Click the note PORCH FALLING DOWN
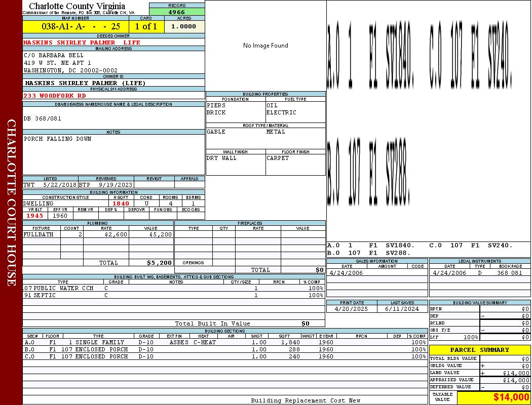 (57, 139)
